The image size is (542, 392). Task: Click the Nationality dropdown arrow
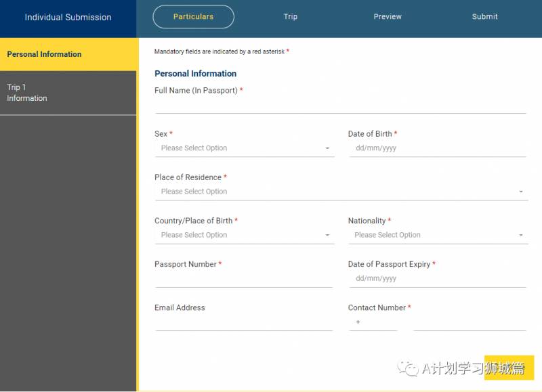pos(521,236)
